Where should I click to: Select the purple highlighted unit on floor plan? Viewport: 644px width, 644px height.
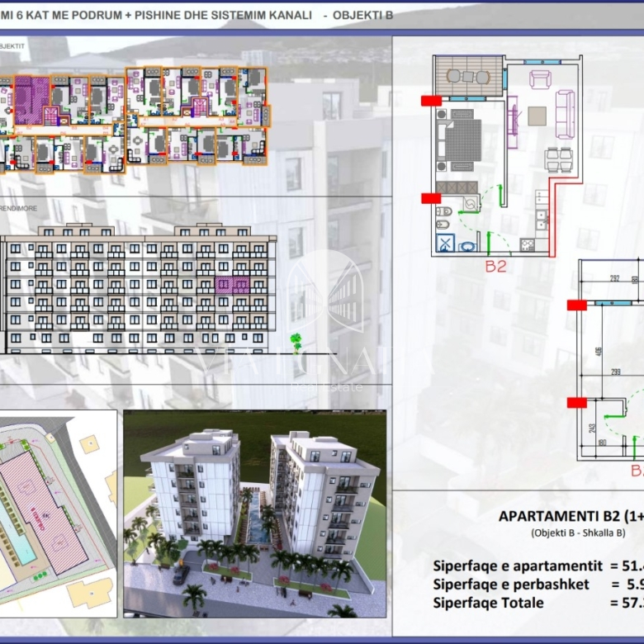[x=32, y=100]
